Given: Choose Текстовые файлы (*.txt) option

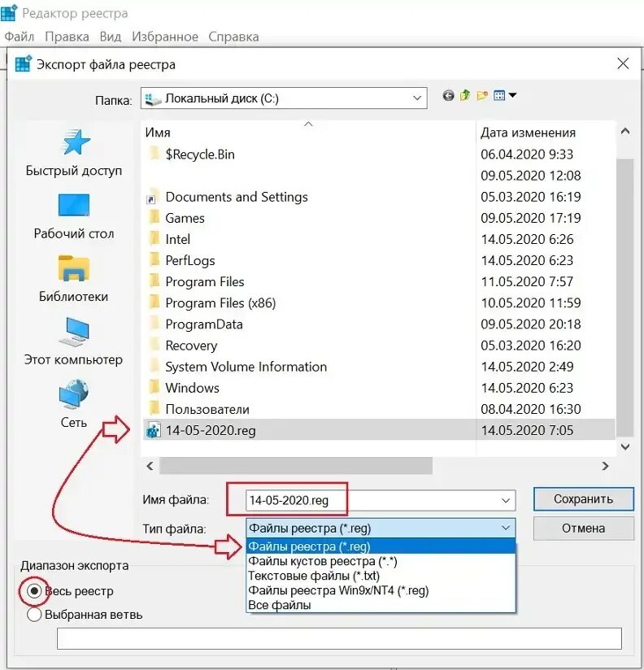Looking at the screenshot, I should (381, 576).
